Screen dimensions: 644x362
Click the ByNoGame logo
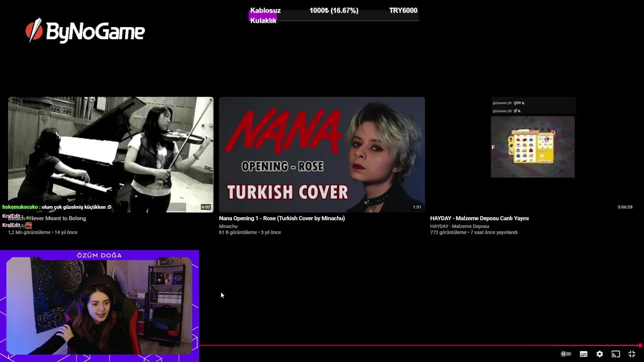[x=85, y=31]
